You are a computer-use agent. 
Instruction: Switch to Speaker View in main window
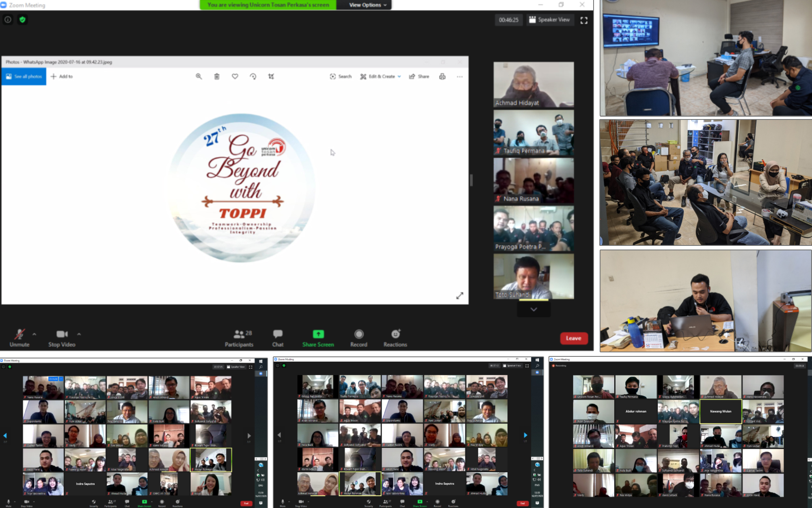549,20
